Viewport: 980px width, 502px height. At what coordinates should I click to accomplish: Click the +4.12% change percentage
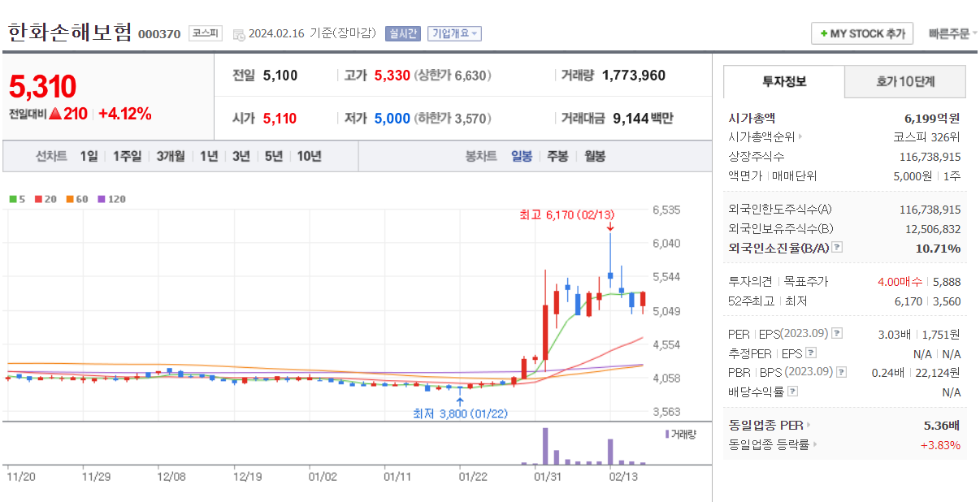[125, 114]
